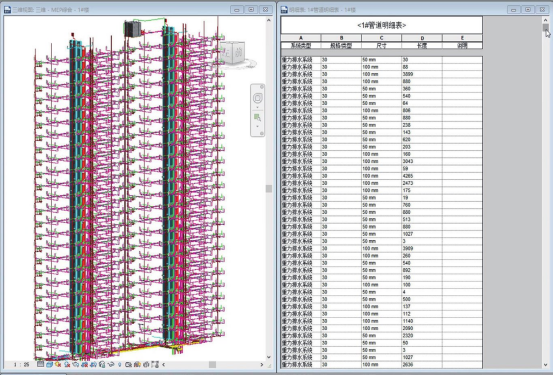Screen dimensions: 553x375
Task: Select length cell with value 2473
Action: (422, 183)
